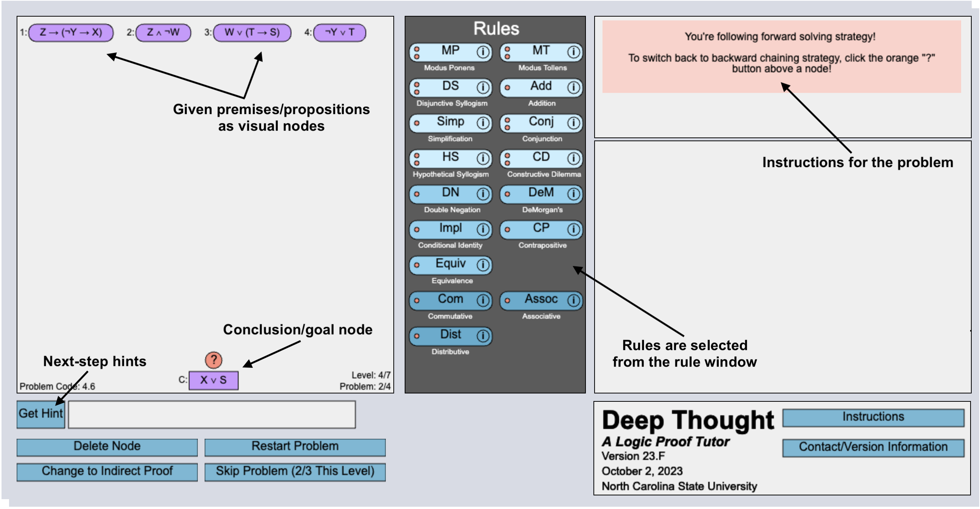This screenshot has width=980, height=509.
Task: Choose the HS hypothetical syllogism rule
Action: coord(450,158)
